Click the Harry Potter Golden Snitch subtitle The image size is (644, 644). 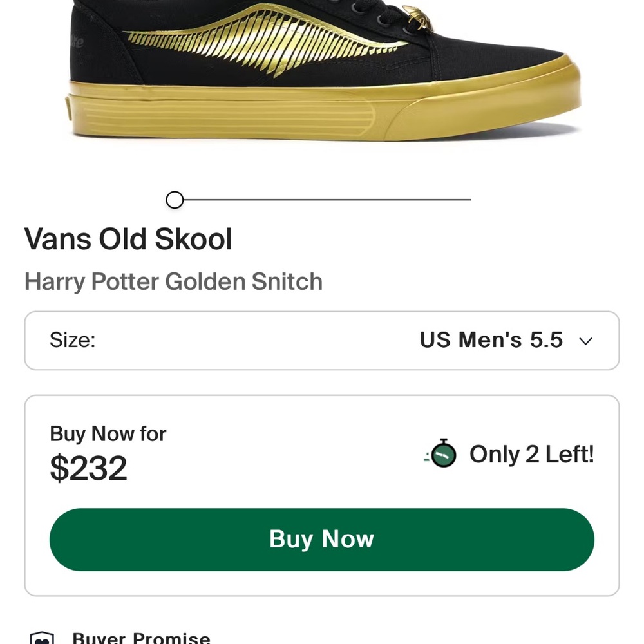173,281
